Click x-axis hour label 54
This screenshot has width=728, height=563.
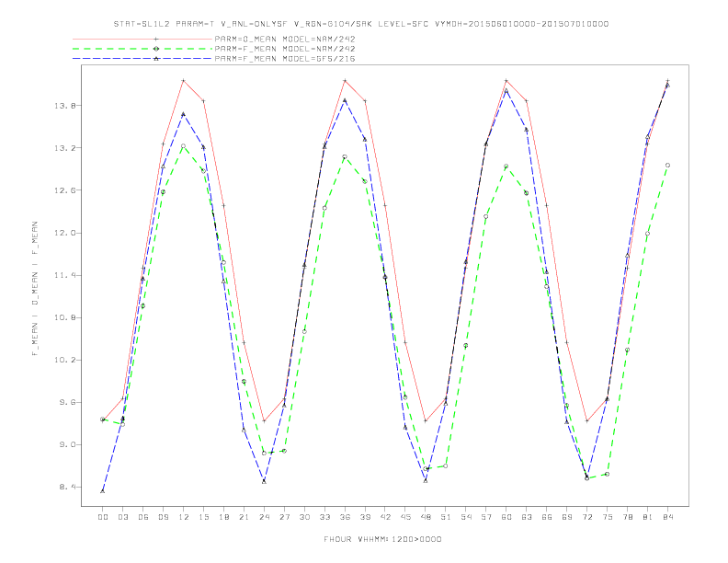[x=466, y=517]
